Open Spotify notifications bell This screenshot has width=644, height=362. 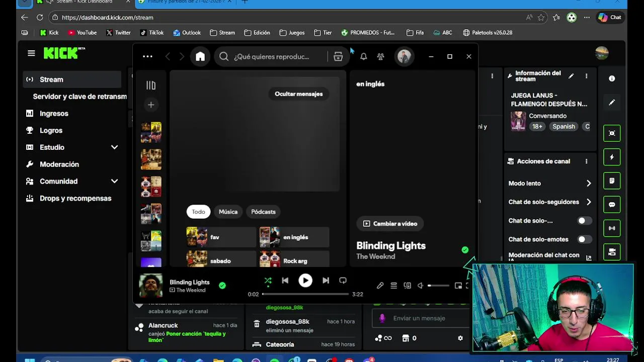click(364, 56)
